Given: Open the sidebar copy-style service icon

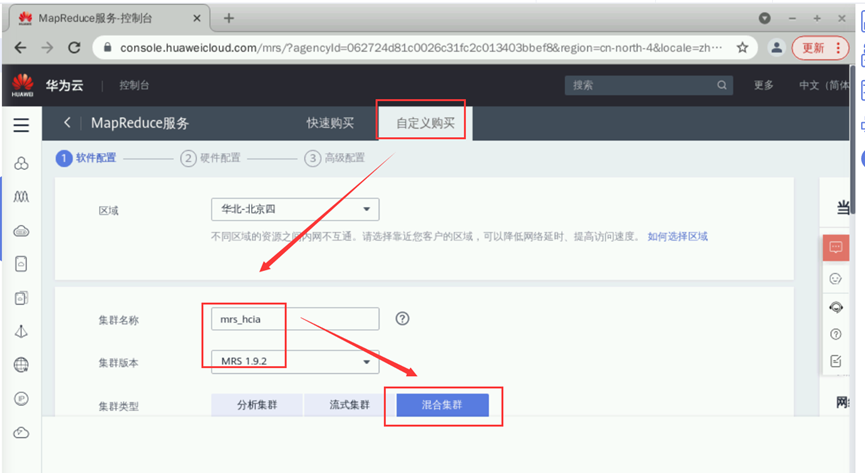Looking at the screenshot, I should (21, 298).
